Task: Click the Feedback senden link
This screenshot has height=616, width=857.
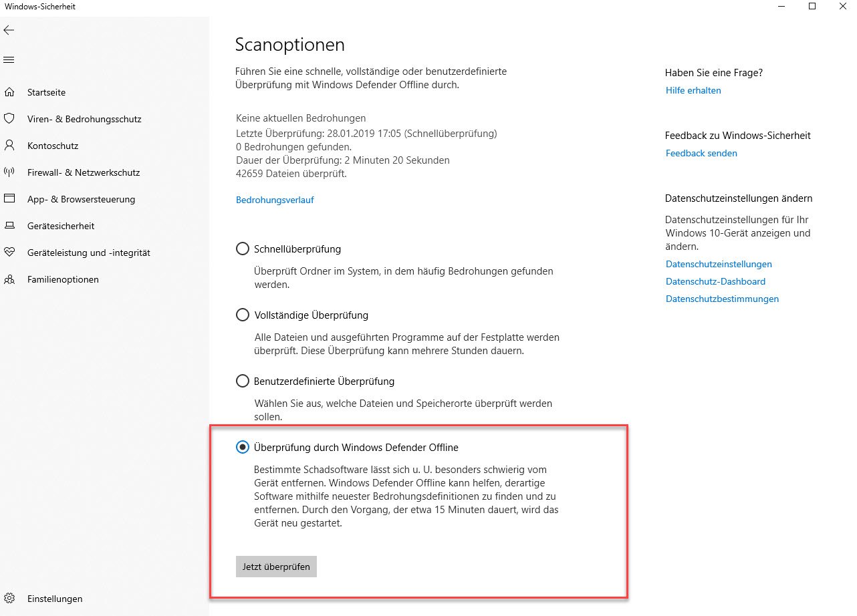Action: point(701,153)
